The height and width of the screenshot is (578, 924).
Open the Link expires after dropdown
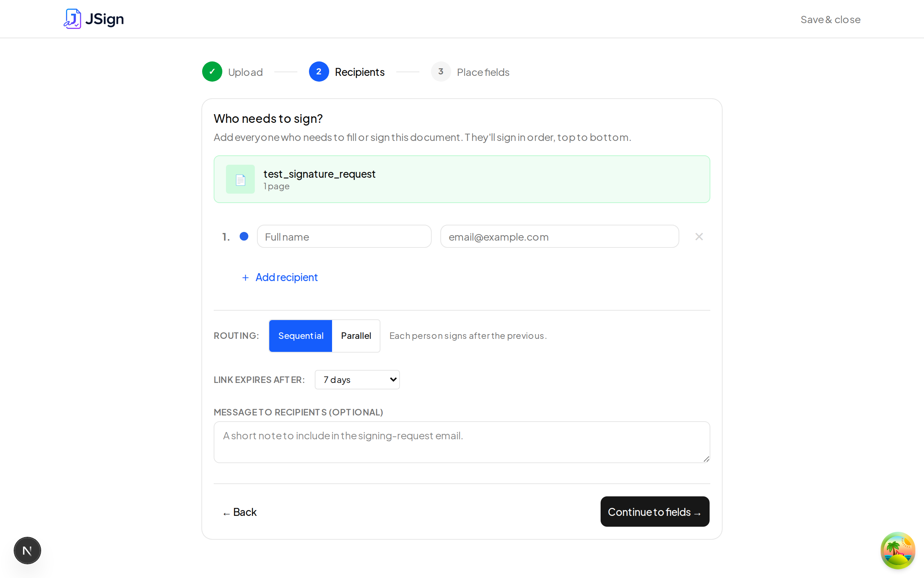357,380
